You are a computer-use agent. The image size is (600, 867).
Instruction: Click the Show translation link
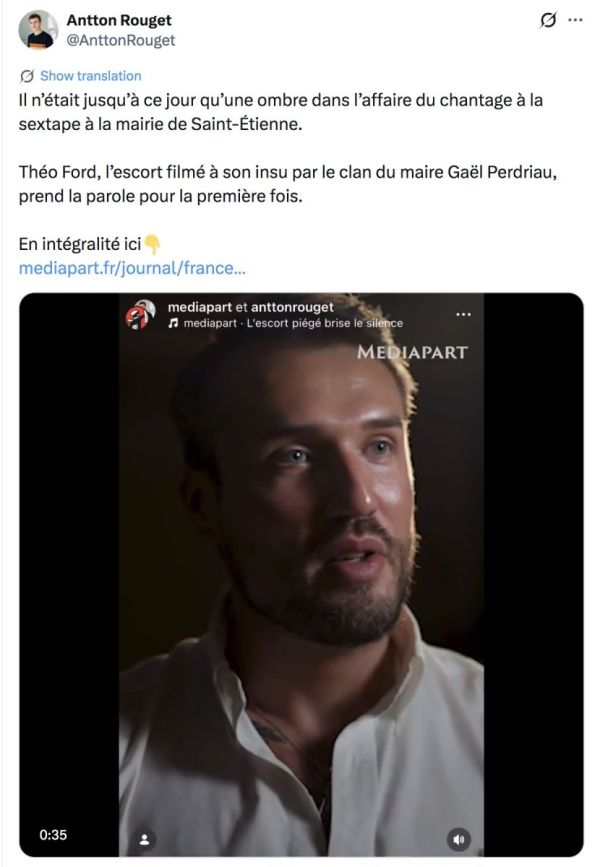90,76
